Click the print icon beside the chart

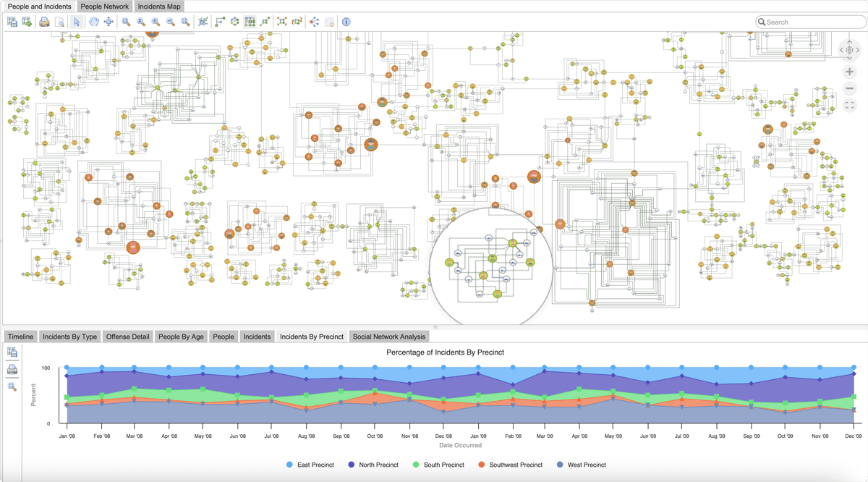(x=12, y=370)
